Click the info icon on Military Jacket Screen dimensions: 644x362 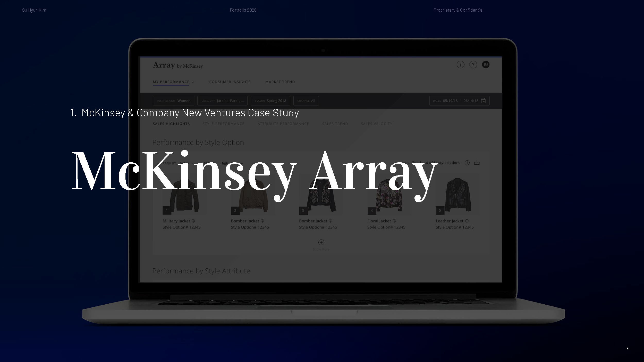(193, 220)
